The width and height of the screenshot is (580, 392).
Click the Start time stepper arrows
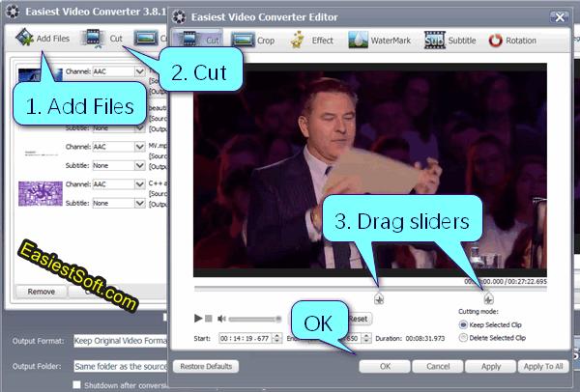pos(277,338)
